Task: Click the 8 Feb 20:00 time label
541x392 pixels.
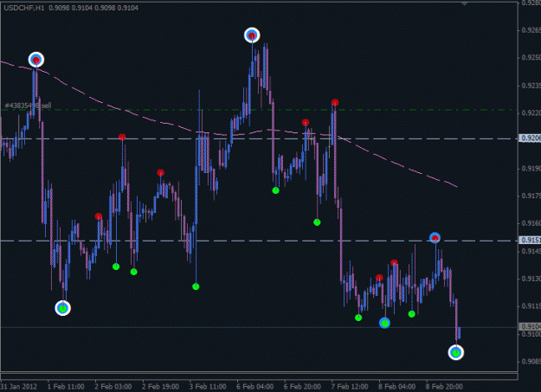Action: click(x=444, y=387)
